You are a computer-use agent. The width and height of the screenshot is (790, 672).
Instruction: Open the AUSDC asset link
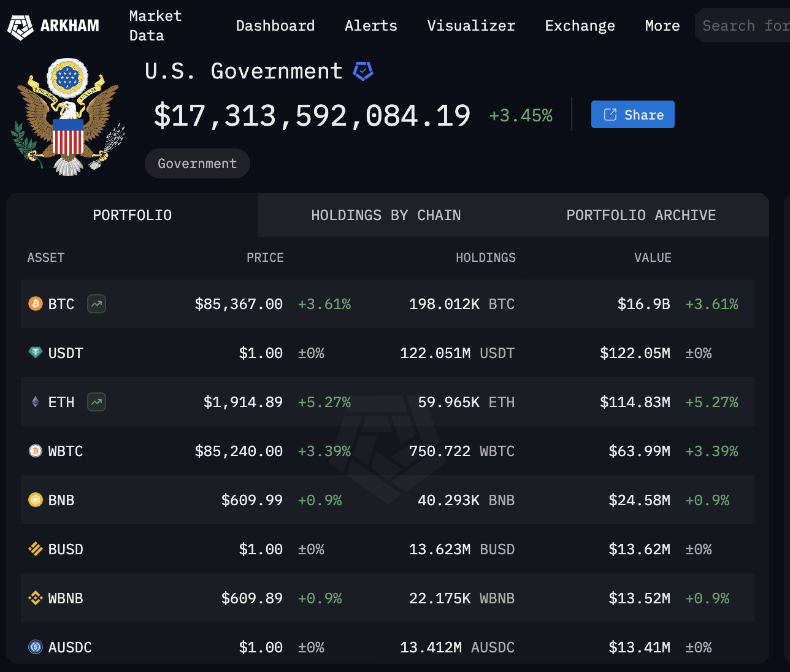coord(70,647)
